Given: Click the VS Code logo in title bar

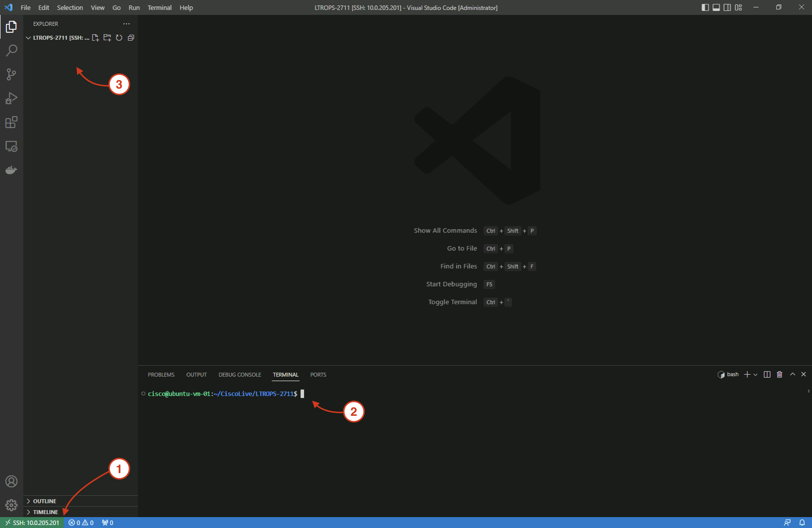Looking at the screenshot, I should 9,7.
